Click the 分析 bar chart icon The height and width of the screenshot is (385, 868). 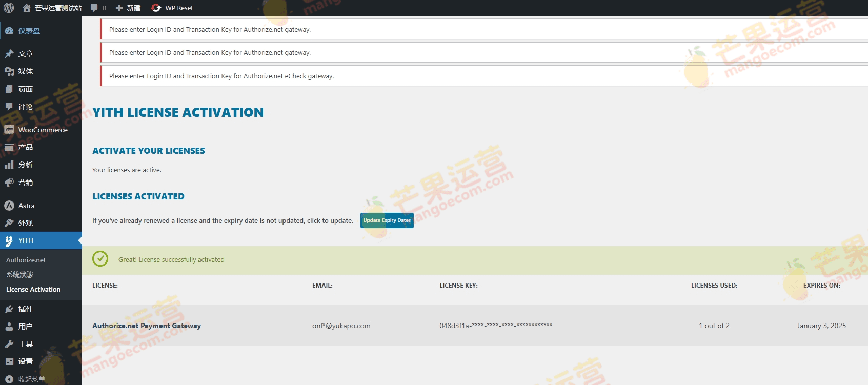click(x=9, y=165)
